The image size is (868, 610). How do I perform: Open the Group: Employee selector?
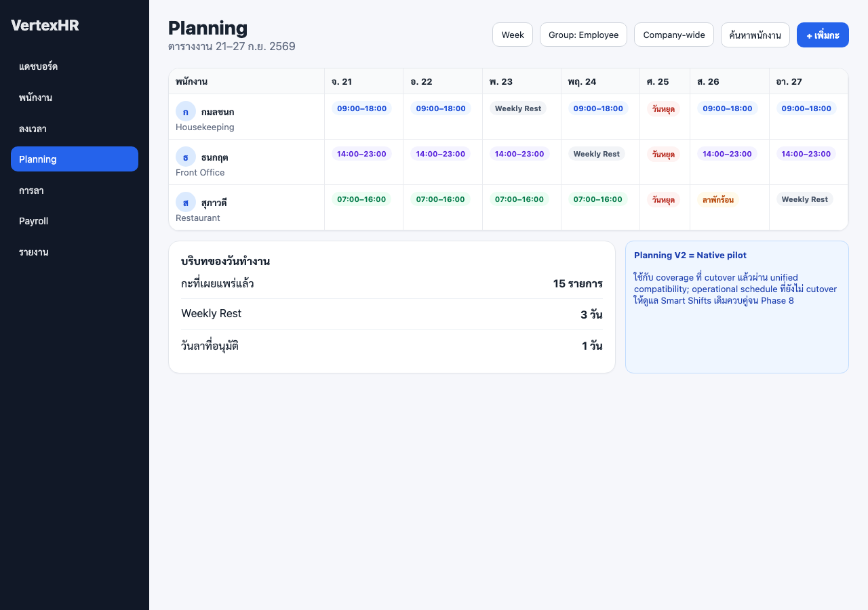coord(583,35)
